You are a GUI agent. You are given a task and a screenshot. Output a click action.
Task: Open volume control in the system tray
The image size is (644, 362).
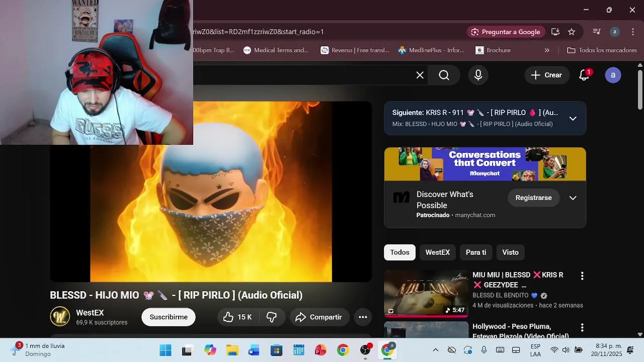click(566, 350)
